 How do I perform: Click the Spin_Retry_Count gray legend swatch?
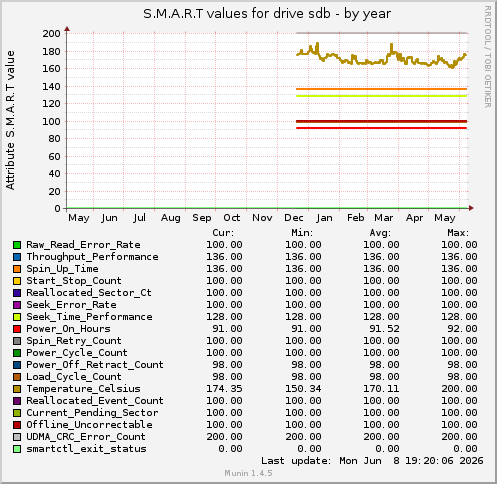(17, 341)
